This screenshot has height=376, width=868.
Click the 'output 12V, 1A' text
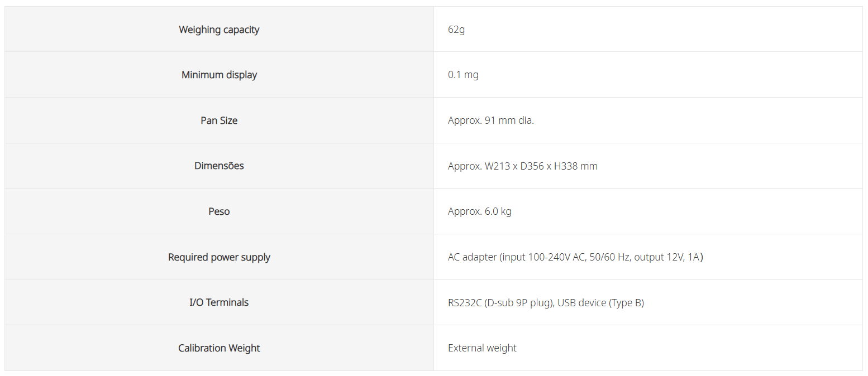coord(666,257)
